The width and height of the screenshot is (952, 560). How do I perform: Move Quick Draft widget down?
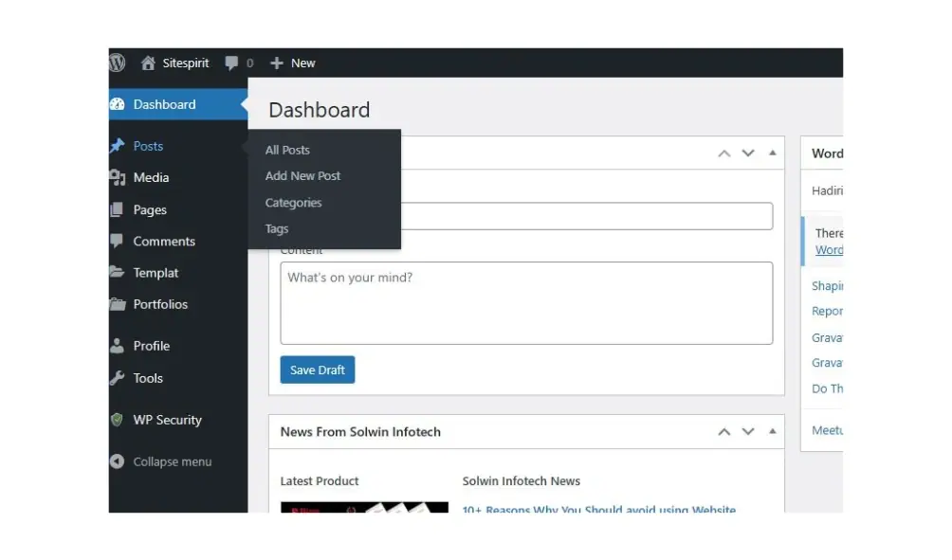(x=748, y=154)
